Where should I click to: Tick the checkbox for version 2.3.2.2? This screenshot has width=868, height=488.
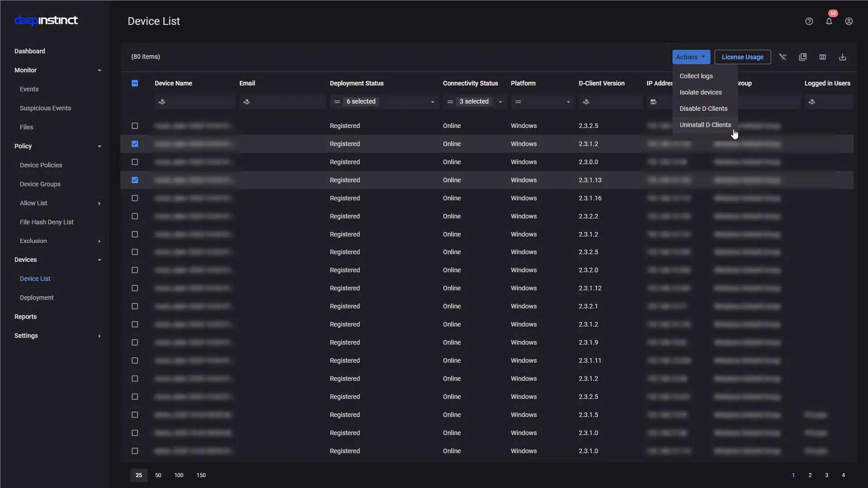(134, 216)
